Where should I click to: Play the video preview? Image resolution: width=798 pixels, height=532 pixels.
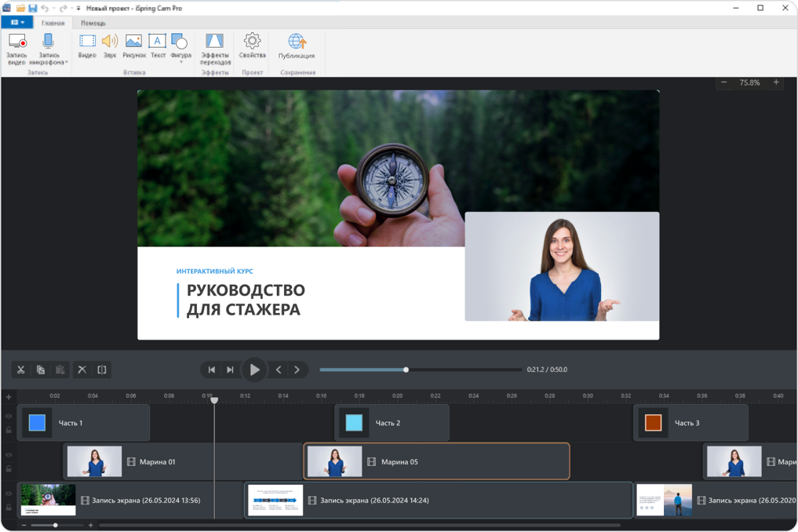click(254, 370)
